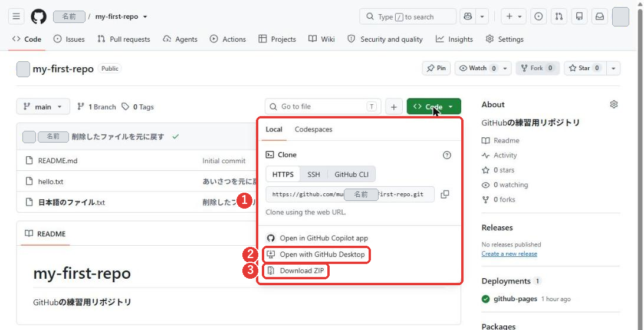Image resolution: width=644 pixels, height=330 pixels.
Task: Open the issues icon in header
Action: (x=538, y=16)
